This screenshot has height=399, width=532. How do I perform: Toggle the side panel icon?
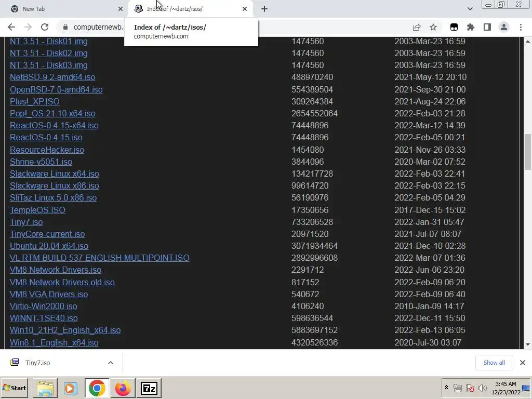click(x=487, y=27)
